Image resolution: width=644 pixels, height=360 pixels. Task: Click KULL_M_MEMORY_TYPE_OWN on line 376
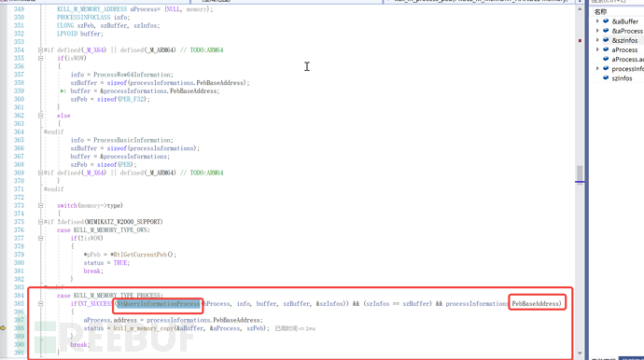tap(111, 230)
